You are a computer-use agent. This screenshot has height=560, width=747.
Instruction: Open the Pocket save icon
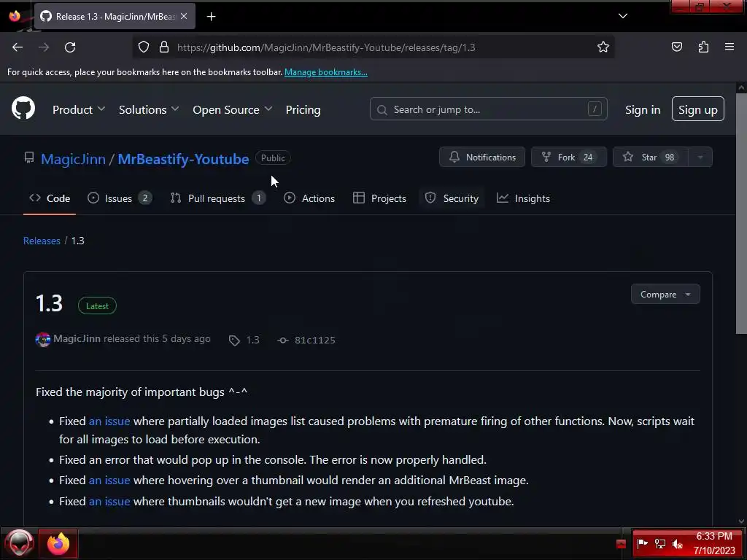pyautogui.click(x=676, y=47)
